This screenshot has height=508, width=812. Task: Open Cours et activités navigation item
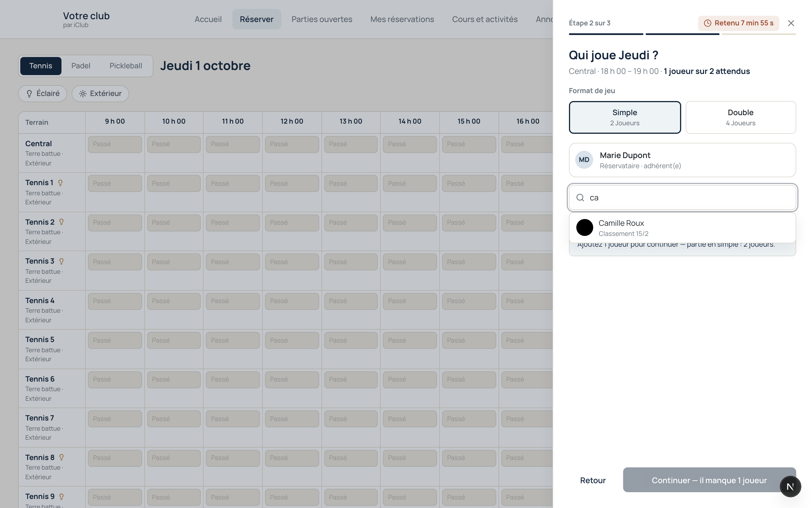click(484, 19)
